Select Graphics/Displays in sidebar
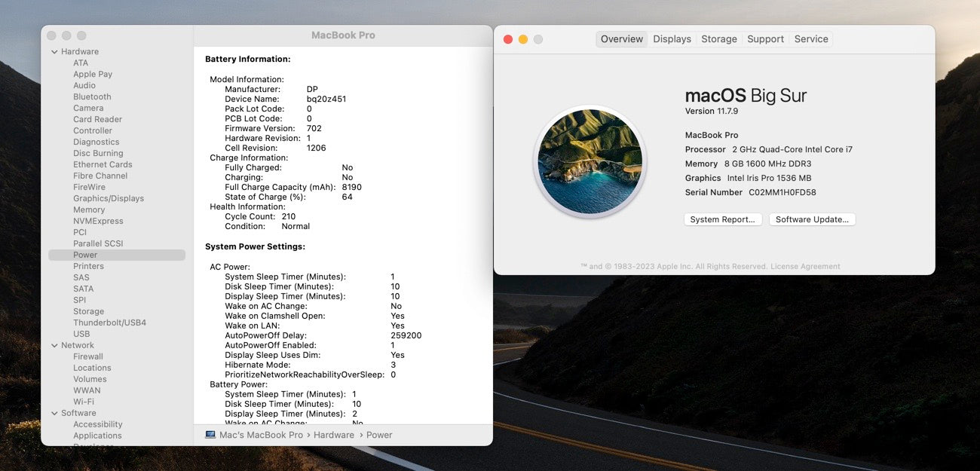The height and width of the screenshot is (471, 980). click(x=109, y=199)
